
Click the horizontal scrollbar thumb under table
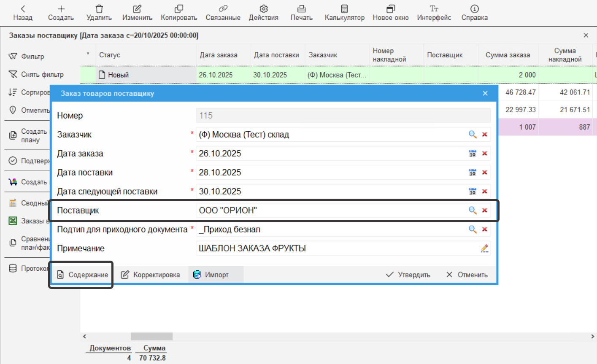(151, 337)
